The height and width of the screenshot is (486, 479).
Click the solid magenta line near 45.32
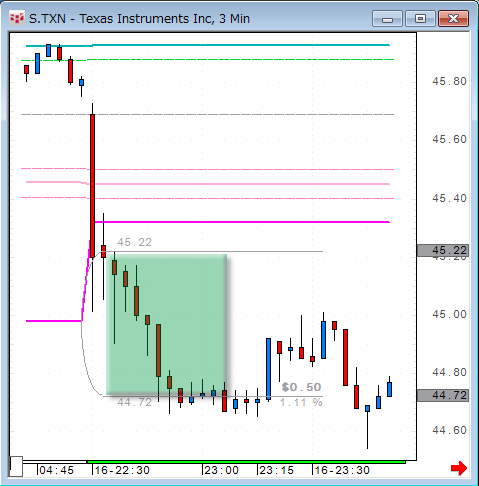point(242,222)
